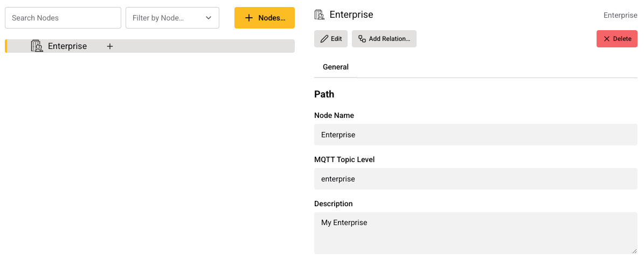Click the Enterprise icon in the detail header
The height and width of the screenshot is (259, 644).
tap(320, 15)
